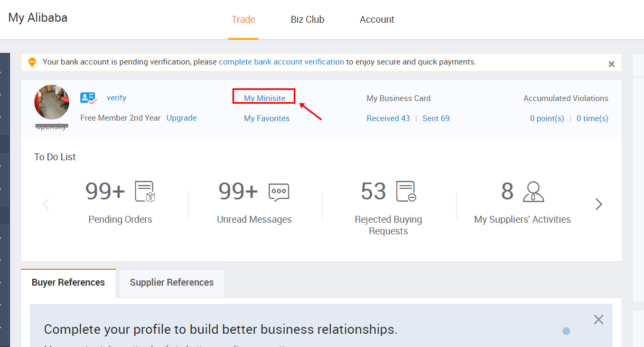Open the Unread Messages chat bubble icon
This screenshot has width=644, height=347.
278,191
